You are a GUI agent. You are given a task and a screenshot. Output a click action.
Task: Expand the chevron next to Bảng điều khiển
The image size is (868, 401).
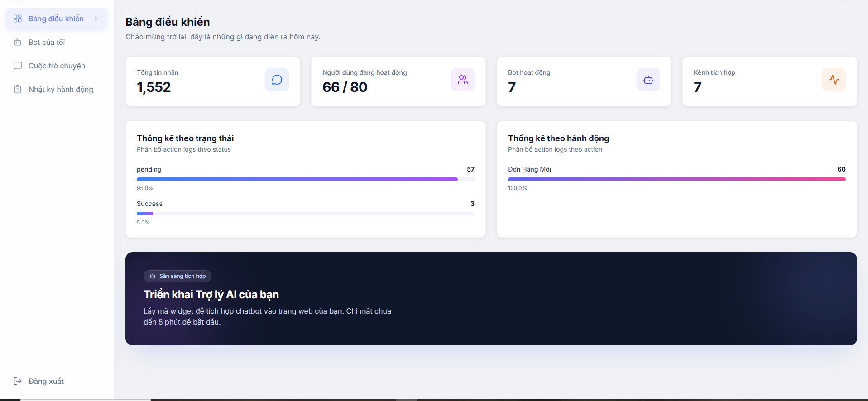[96, 19]
